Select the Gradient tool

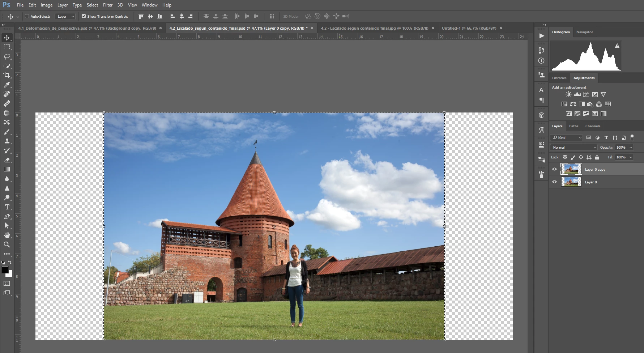[7, 169]
